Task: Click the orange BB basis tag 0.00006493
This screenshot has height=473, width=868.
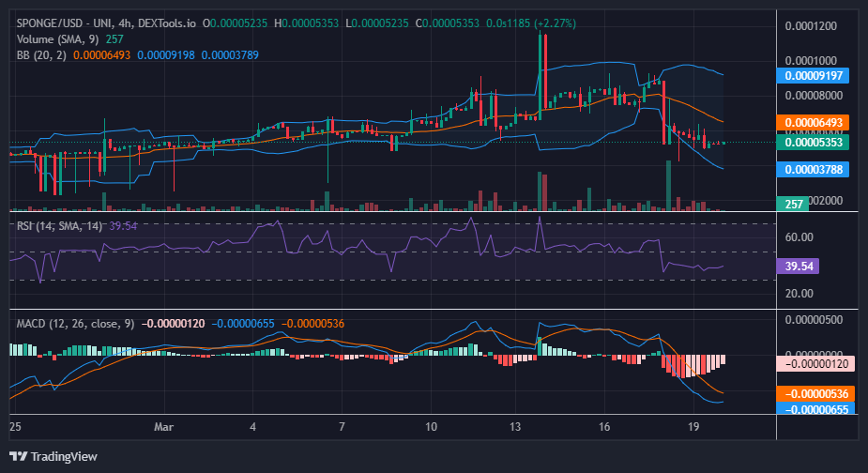Action: click(813, 122)
